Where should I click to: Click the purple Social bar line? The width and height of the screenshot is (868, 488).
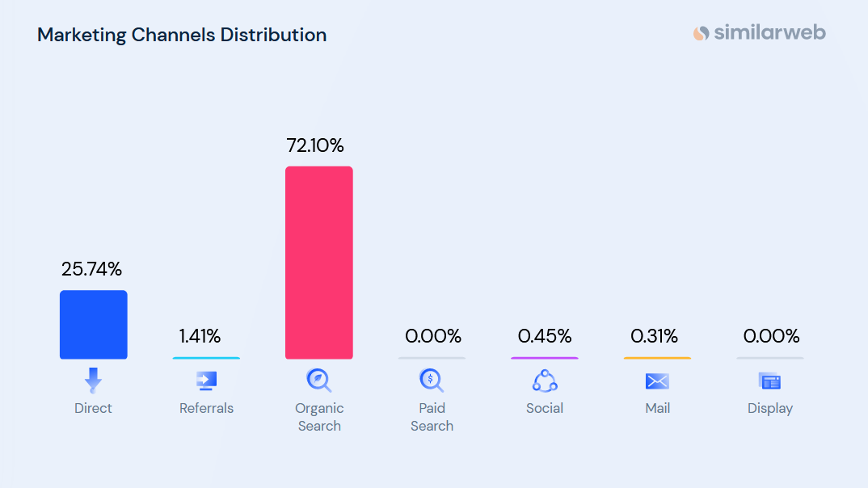click(x=545, y=358)
